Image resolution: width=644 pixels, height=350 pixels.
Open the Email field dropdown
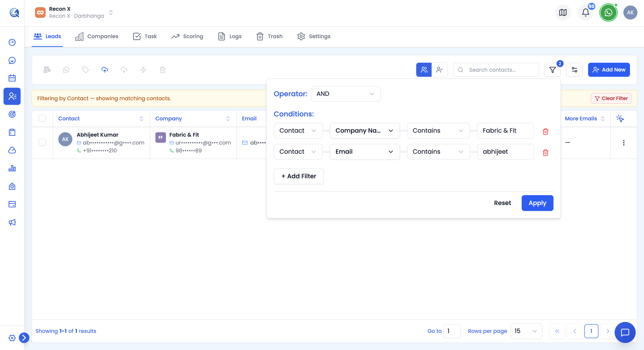coord(365,152)
